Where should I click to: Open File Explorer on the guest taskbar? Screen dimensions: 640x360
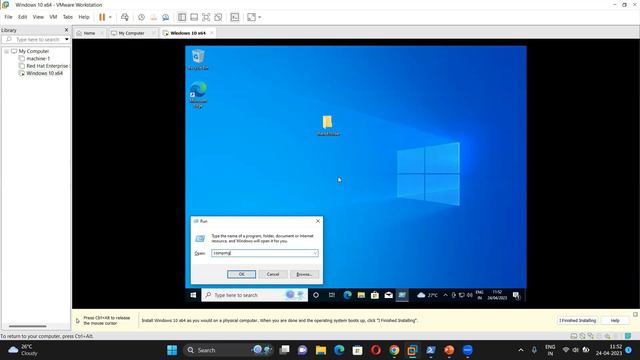pyautogui.click(x=361, y=295)
